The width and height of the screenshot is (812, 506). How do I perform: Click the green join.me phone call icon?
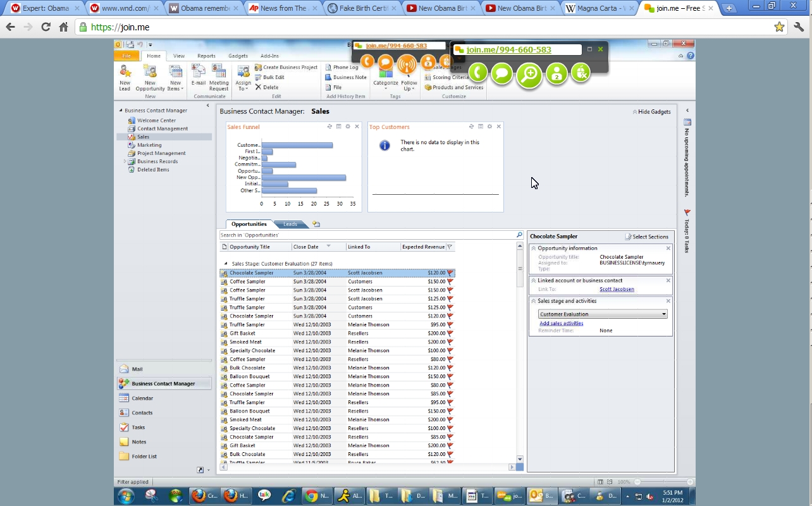477,73
